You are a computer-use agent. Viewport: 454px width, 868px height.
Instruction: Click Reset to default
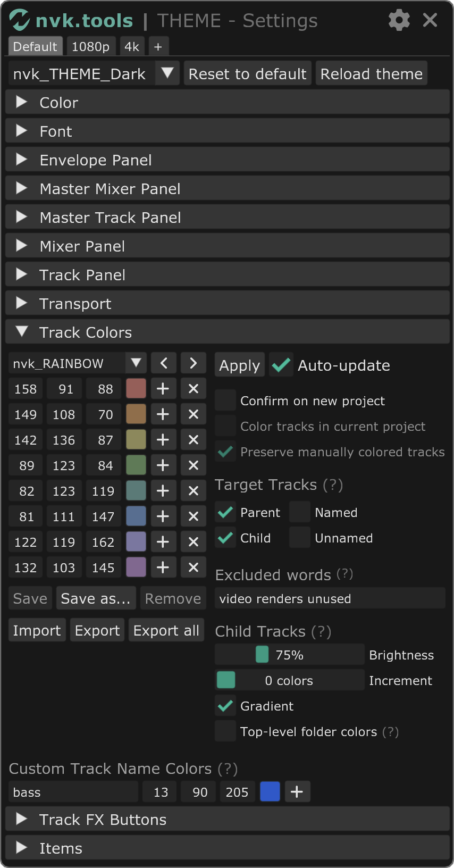tap(247, 73)
